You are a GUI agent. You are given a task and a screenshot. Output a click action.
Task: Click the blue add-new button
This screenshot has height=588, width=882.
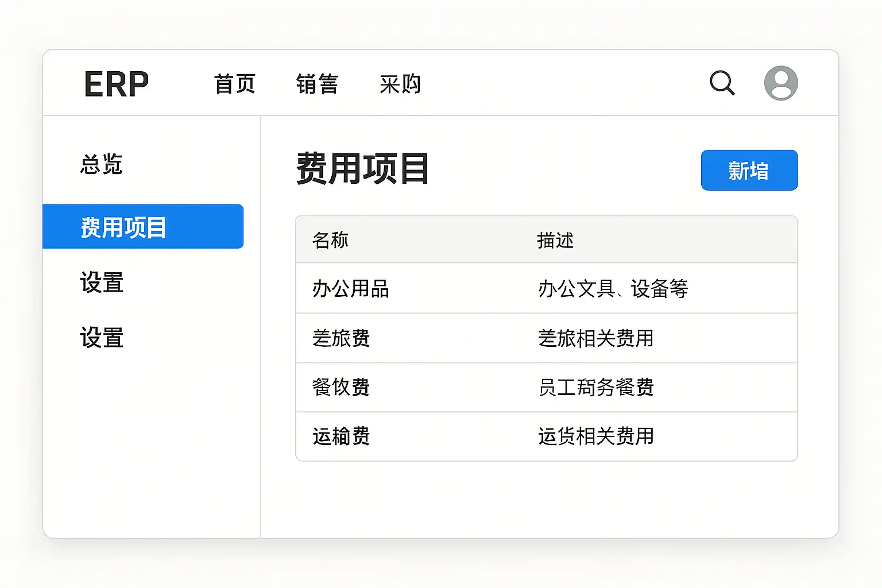(x=749, y=171)
